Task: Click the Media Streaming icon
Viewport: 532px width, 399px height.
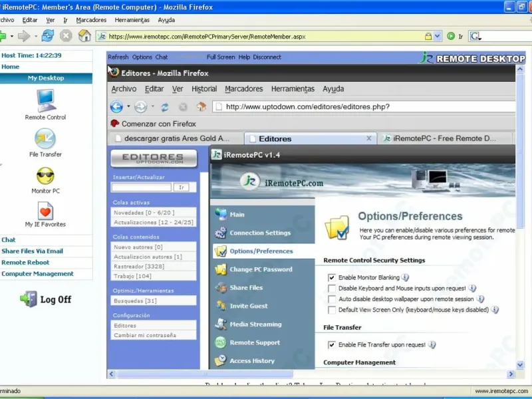Action: pos(221,324)
